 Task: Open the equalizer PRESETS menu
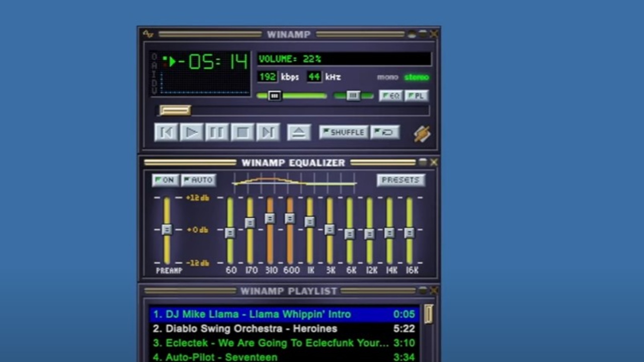pyautogui.click(x=400, y=180)
